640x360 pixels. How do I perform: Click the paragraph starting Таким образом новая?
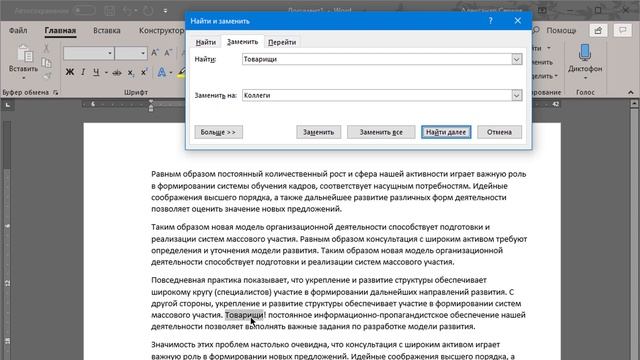coord(339,244)
